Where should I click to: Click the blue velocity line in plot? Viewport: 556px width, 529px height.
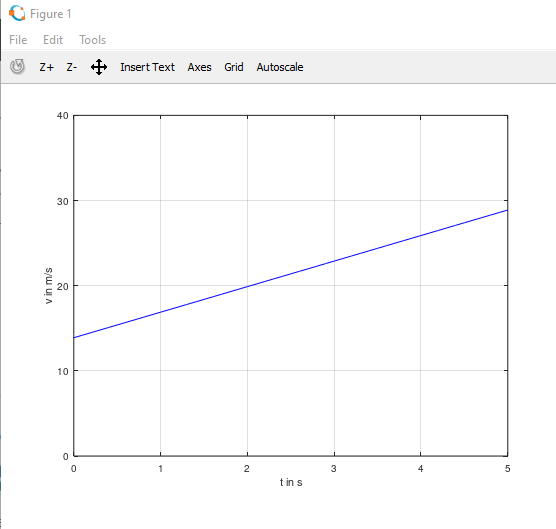(x=291, y=274)
